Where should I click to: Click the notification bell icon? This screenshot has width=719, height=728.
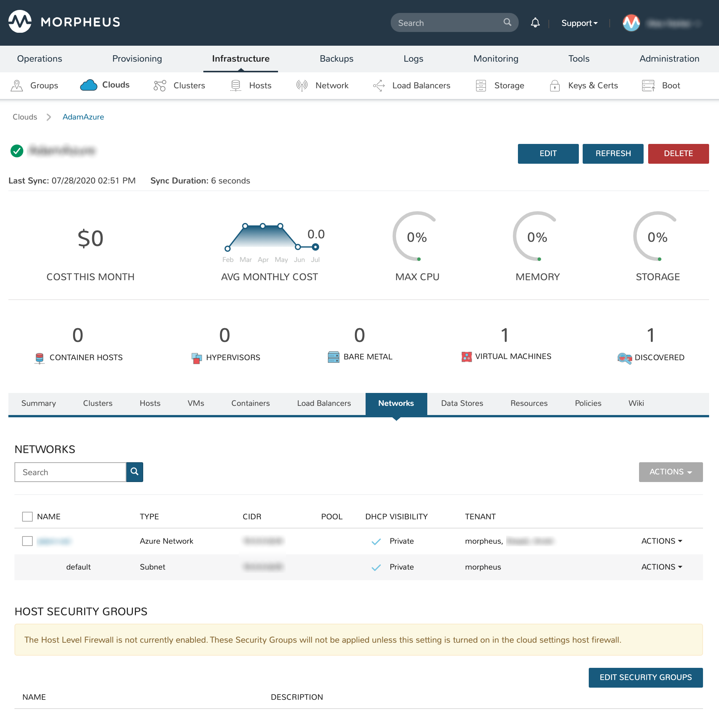tap(535, 22)
